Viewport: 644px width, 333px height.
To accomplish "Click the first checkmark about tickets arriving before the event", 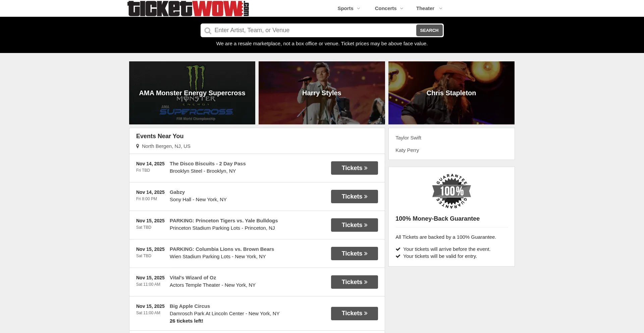I will point(398,249).
